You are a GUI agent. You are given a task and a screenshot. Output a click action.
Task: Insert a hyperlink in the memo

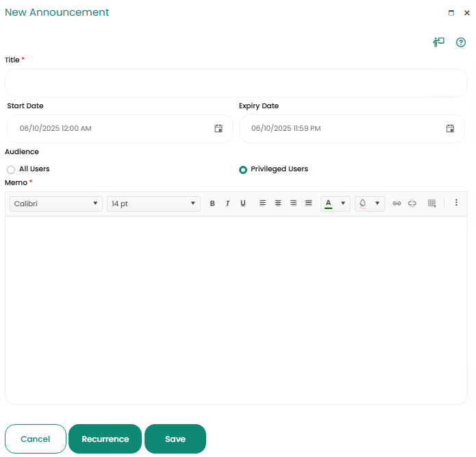[x=397, y=203]
